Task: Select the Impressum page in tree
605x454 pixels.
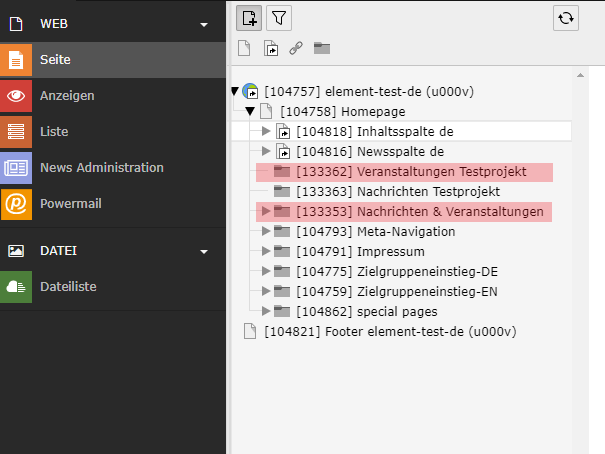Action: click(x=391, y=251)
